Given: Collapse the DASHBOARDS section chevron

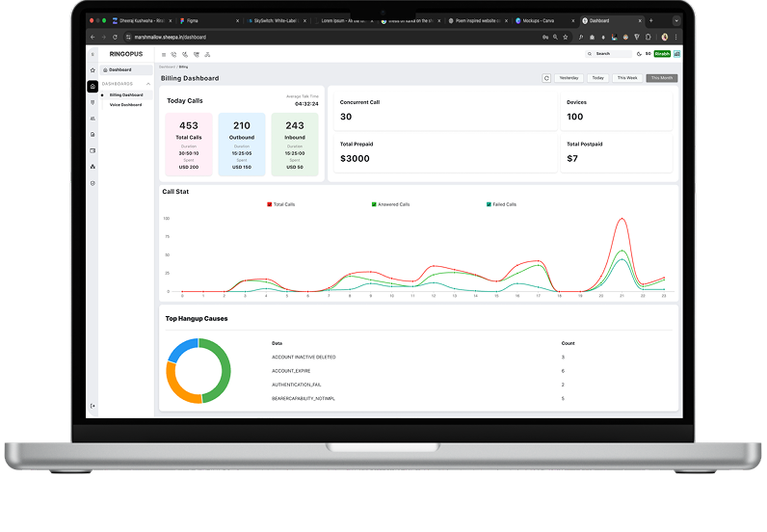Looking at the screenshot, I should (x=148, y=84).
